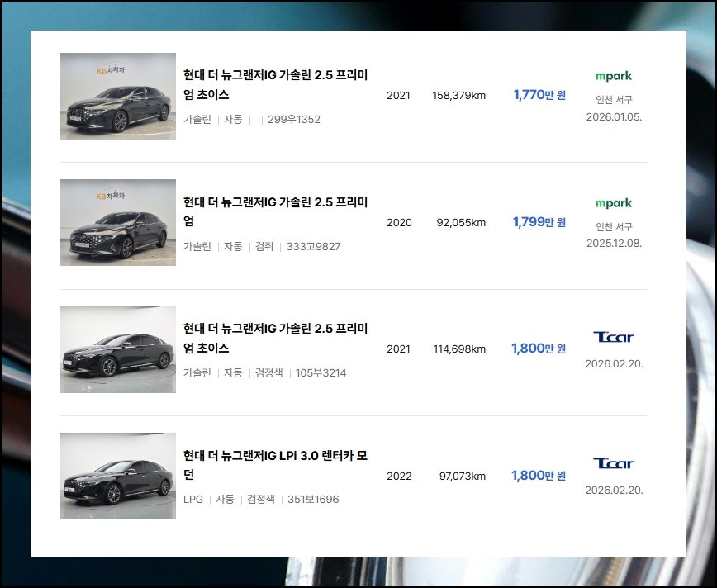Click plate number 299우1352
Image resolution: width=717 pixels, height=588 pixels.
[294, 120]
